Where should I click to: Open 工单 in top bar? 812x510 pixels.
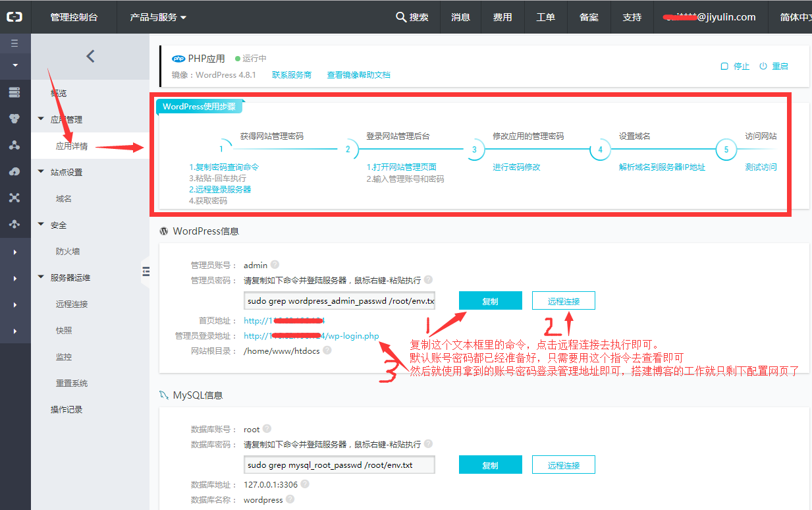545,17
